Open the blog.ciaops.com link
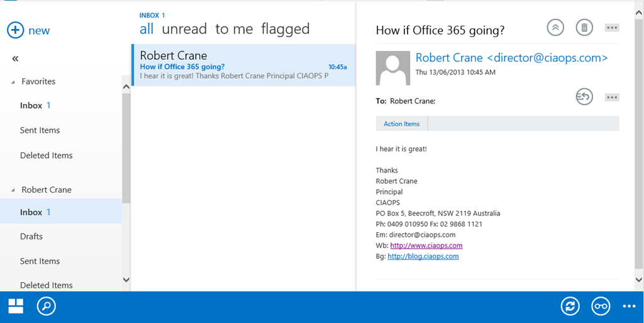This screenshot has height=323, width=644. [423, 256]
